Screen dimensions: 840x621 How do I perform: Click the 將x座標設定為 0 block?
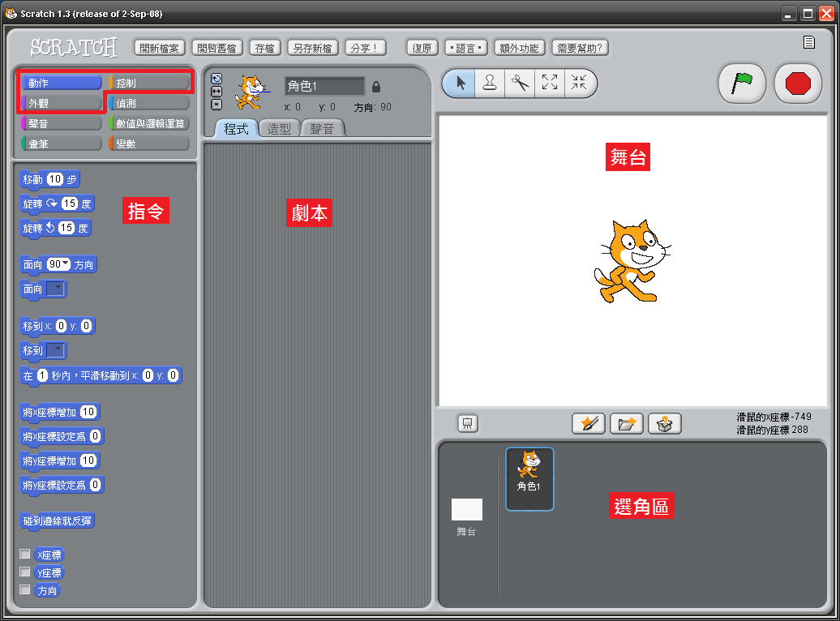coord(62,437)
